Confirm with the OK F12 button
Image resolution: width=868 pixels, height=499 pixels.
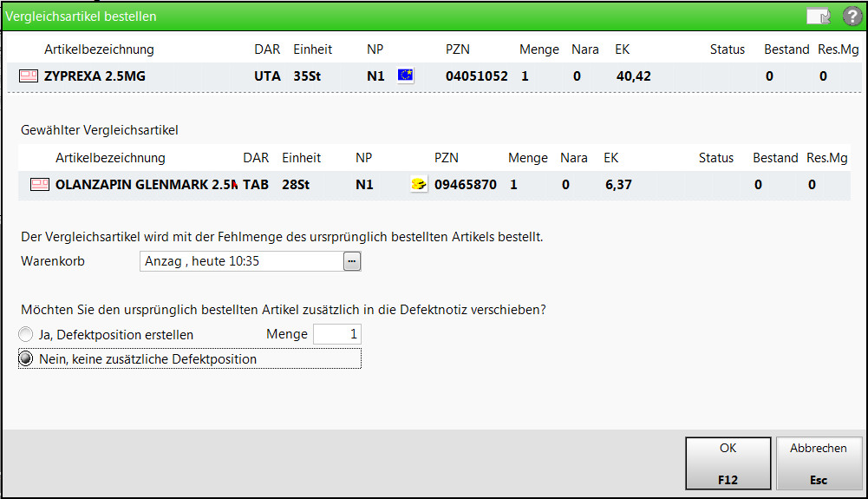tap(728, 463)
